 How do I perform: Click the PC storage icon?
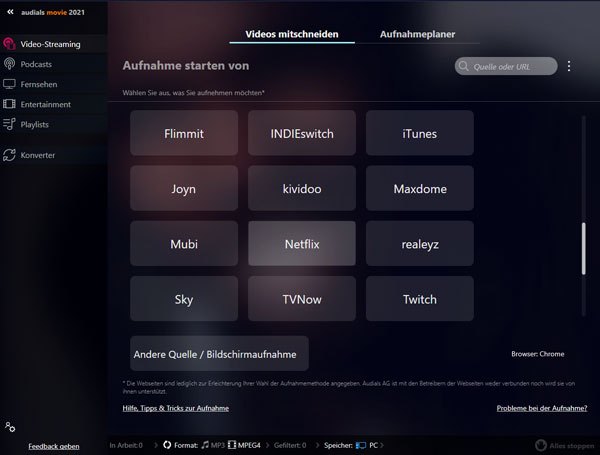click(x=361, y=445)
